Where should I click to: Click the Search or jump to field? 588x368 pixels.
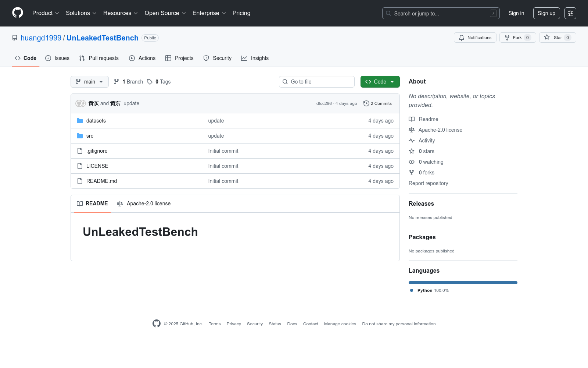441,13
